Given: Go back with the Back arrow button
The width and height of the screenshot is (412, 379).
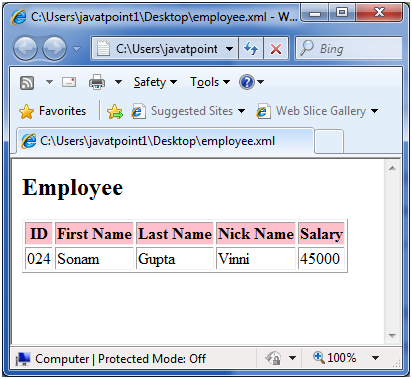Looking at the screenshot, I should coord(25,49).
